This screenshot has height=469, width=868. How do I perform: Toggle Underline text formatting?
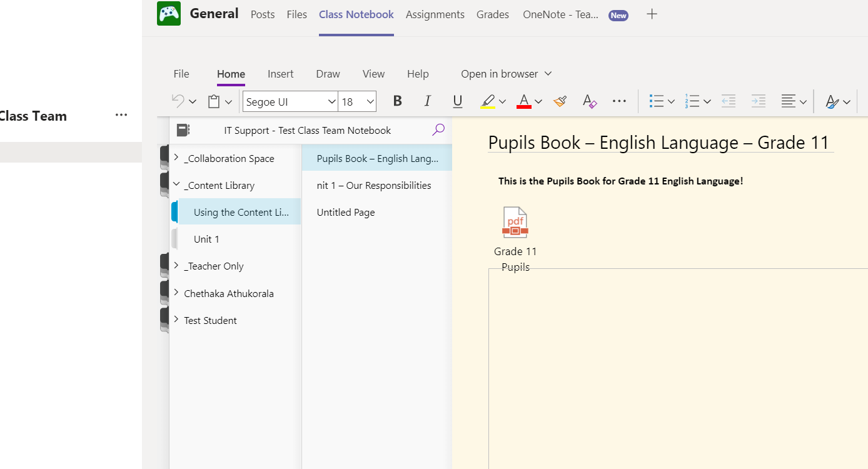click(x=457, y=101)
